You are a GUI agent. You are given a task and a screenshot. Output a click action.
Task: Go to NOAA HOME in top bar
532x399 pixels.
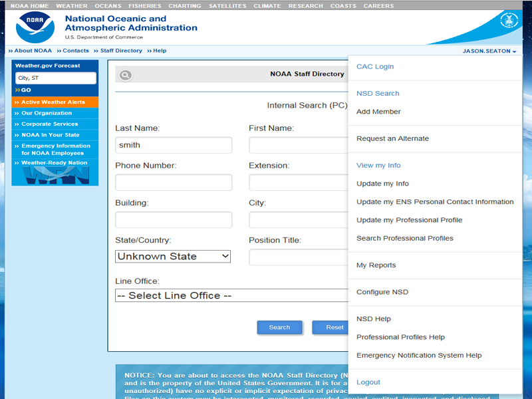[29, 6]
